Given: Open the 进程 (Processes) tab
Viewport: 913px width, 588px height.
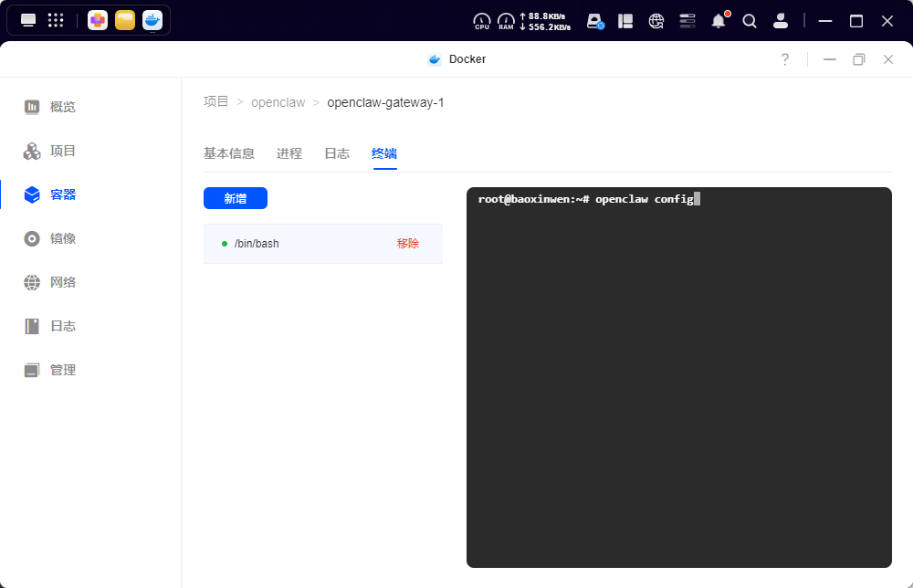Looking at the screenshot, I should 289,153.
